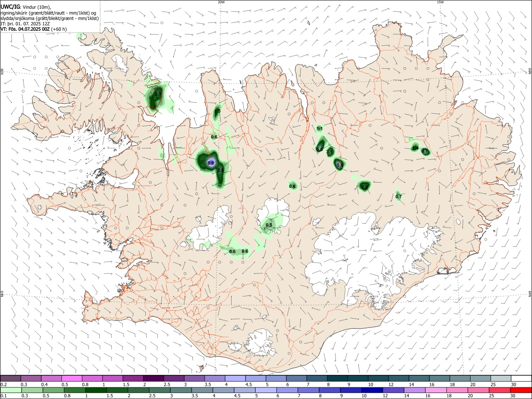Pick the bright pink 0.5 swatch in upper scale
This screenshot has height=399, width=532.
click(x=72, y=379)
